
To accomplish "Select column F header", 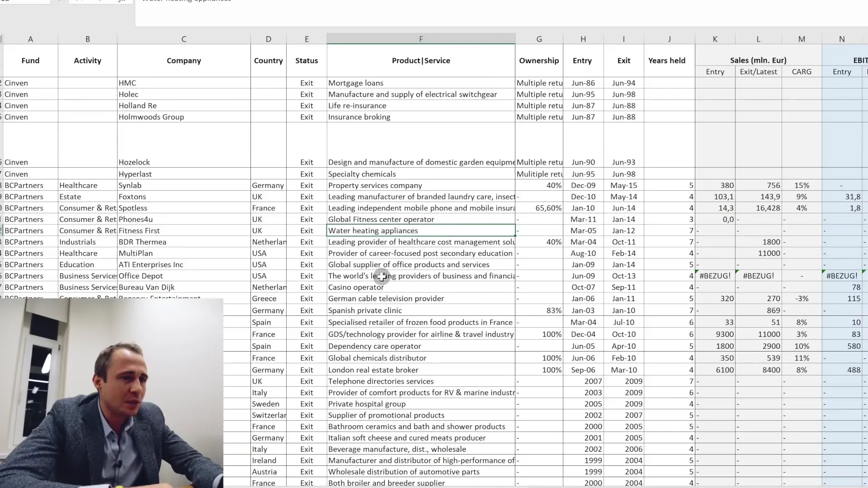I will [421, 39].
